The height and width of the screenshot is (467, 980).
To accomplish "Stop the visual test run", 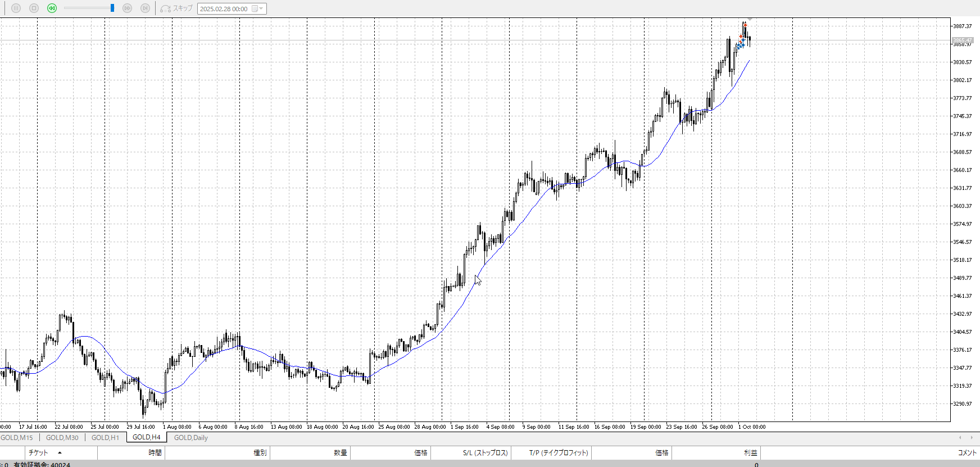I will pyautogui.click(x=34, y=8).
